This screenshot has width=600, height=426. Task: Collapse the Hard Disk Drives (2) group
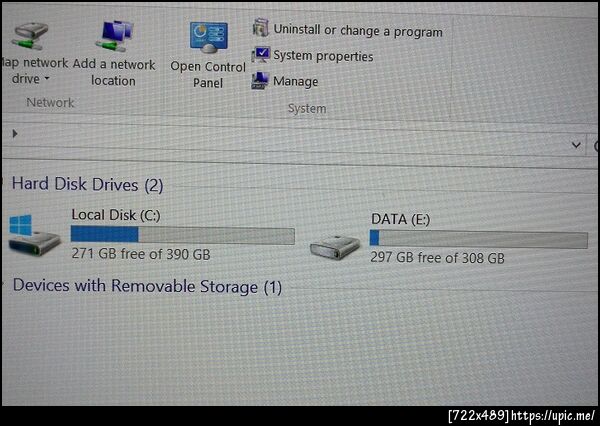2,182
